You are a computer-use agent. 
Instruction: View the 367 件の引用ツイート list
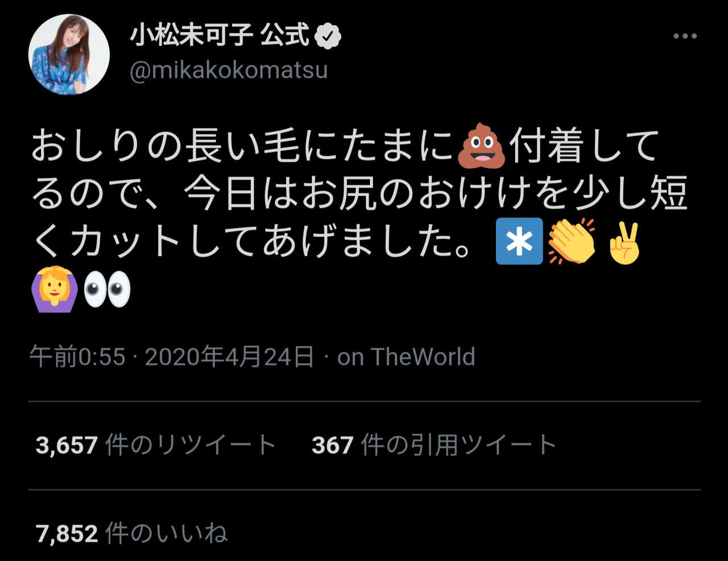click(x=434, y=444)
